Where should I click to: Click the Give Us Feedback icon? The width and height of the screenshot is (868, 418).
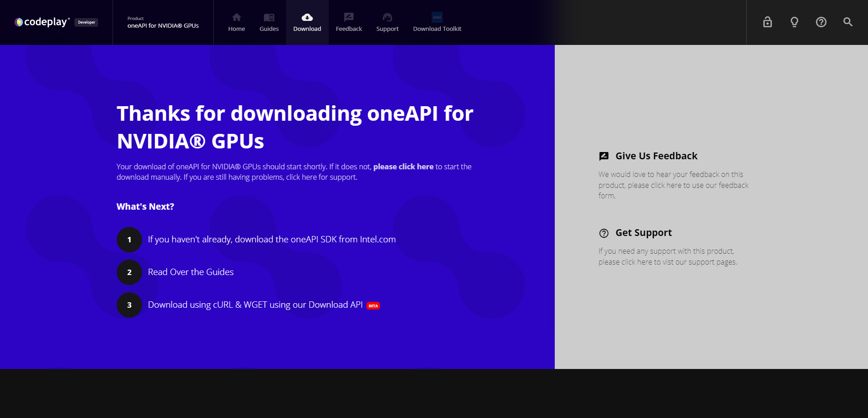coord(604,156)
